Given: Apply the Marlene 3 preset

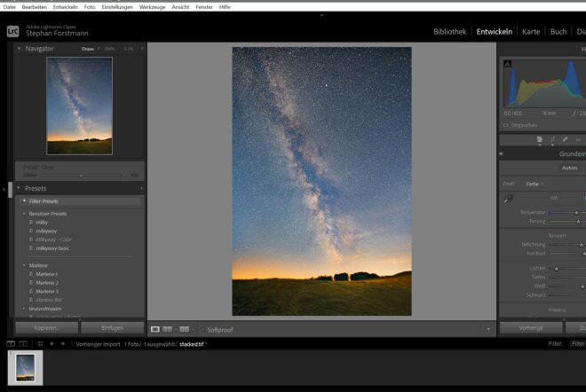Looking at the screenshot, I should coord(47,291).
